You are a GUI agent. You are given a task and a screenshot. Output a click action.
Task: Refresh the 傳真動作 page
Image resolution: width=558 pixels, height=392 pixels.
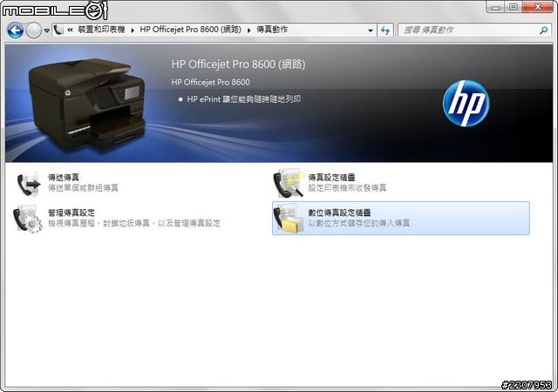click(x=385, y=30)
